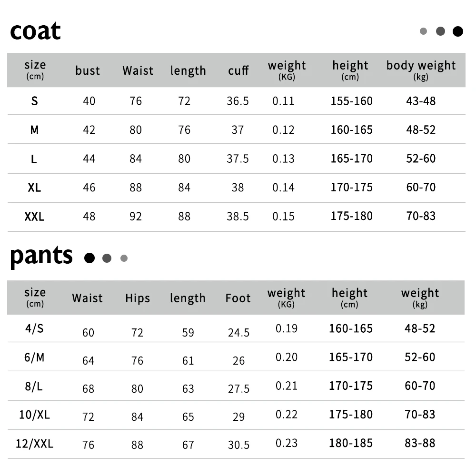The width and height of the screenshot is (476, 476).
Task: Click the light gray dot in the coat header
Action: click(x=423, y=31)
